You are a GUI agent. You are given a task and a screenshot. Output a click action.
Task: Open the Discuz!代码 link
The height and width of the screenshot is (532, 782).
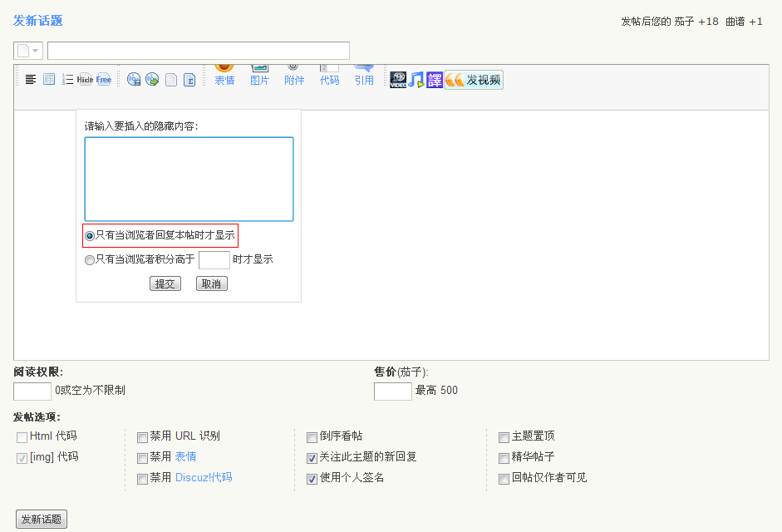(x=204, y=478)
